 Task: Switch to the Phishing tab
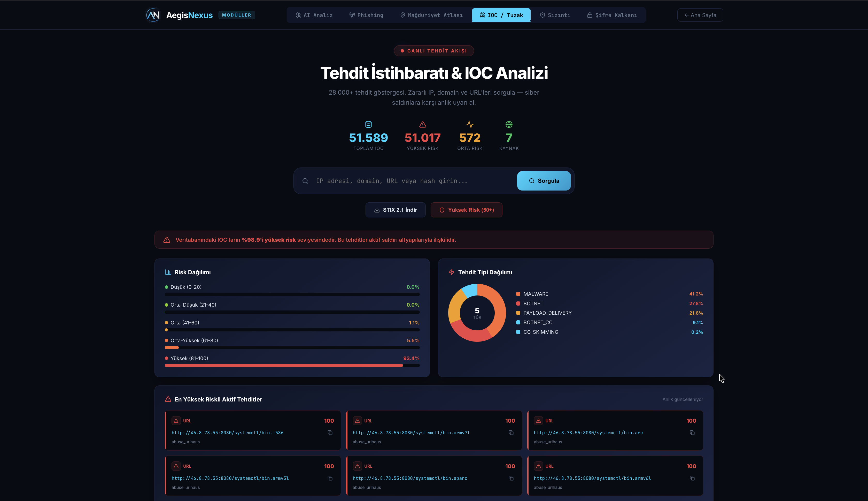coord(366,15)
